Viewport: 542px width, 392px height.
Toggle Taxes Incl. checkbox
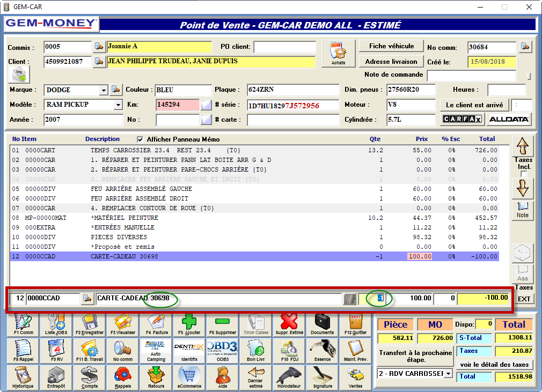524,174
